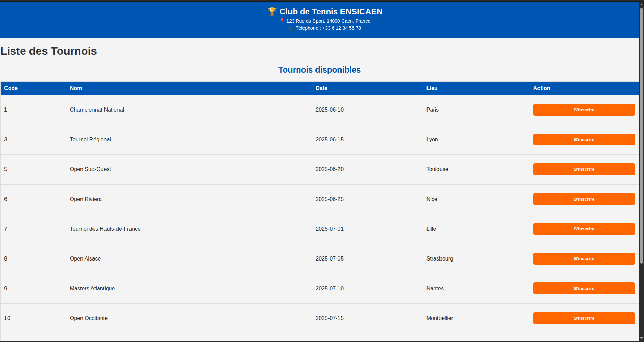Click the trophy icon in header
The height and width of the screenshot is (342, 644).
click(x=272, y=12)
